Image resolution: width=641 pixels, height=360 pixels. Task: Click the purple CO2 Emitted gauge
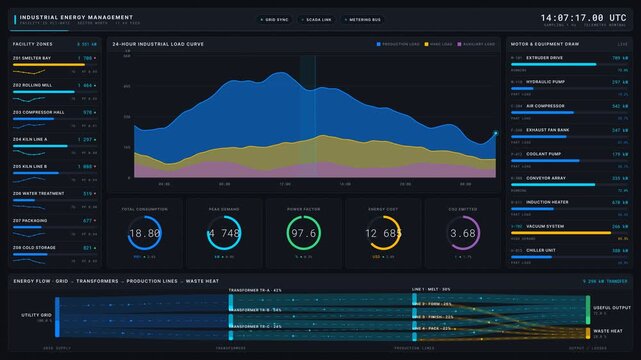pos(463,233)
